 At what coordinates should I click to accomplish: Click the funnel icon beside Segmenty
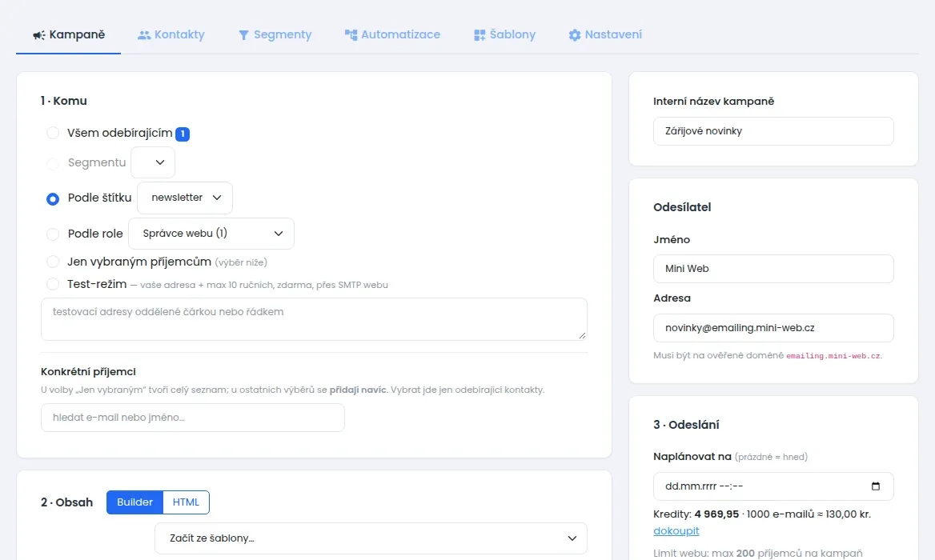243,35
